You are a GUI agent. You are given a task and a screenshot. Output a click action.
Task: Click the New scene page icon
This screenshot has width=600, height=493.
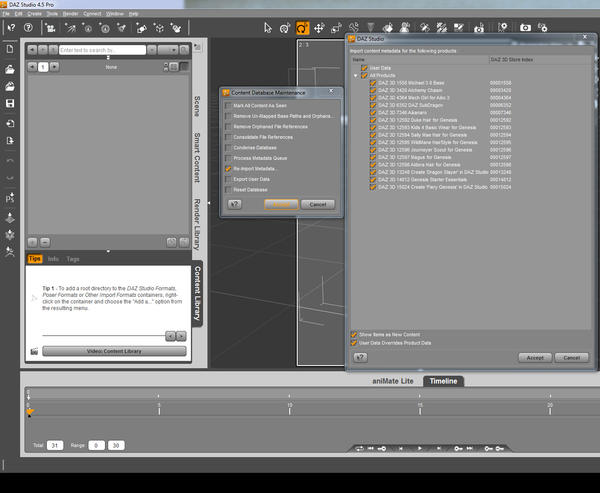point(10,49)
